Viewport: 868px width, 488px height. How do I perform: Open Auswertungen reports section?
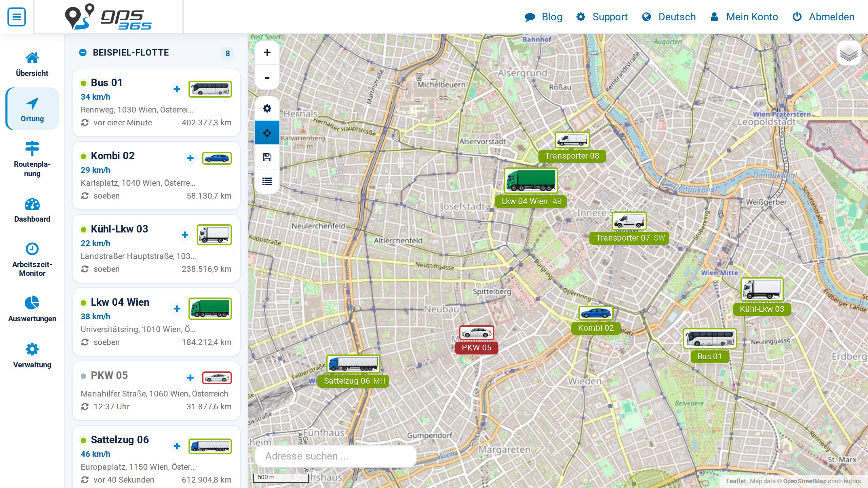32,309
